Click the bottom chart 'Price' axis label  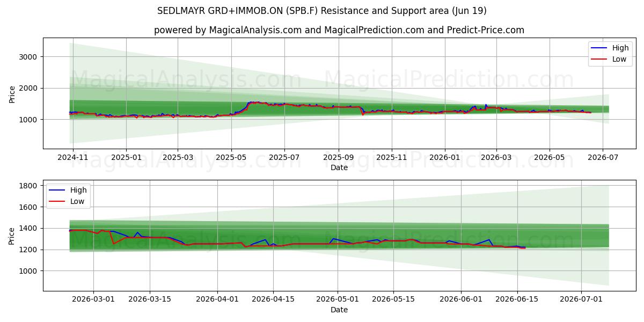click(x=12, y=235)
